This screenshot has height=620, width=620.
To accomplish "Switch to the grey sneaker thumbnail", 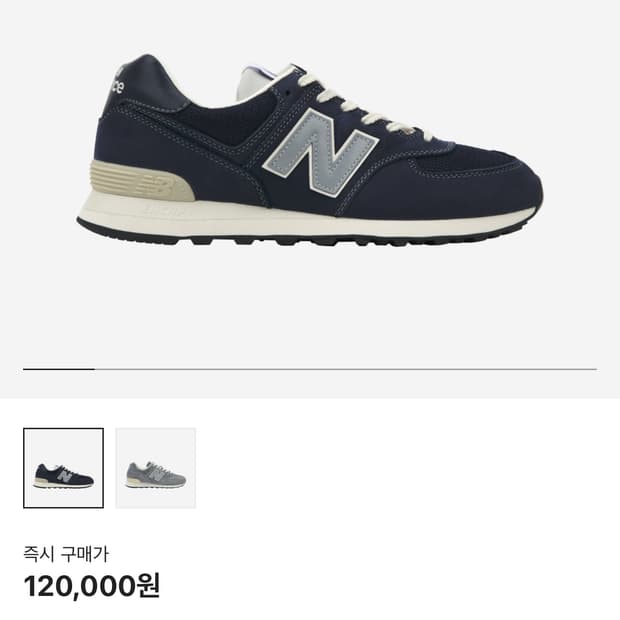I will tap(156, 468).
